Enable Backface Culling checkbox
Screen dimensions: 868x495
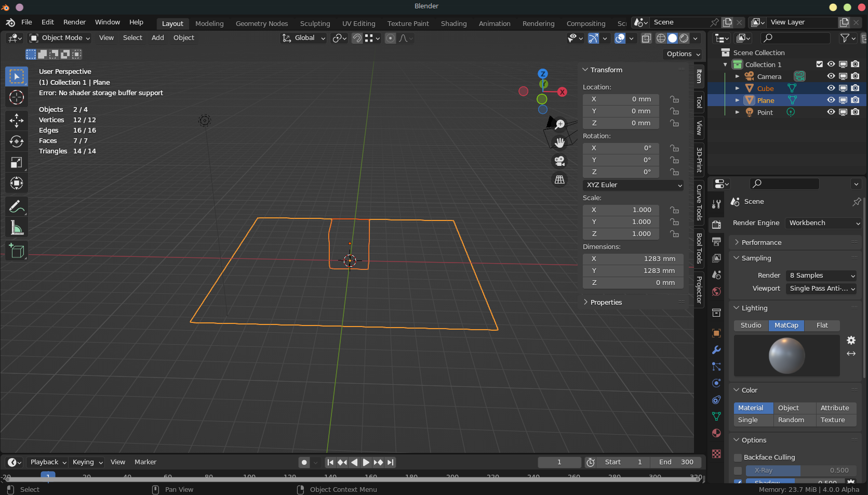[738, 458]
